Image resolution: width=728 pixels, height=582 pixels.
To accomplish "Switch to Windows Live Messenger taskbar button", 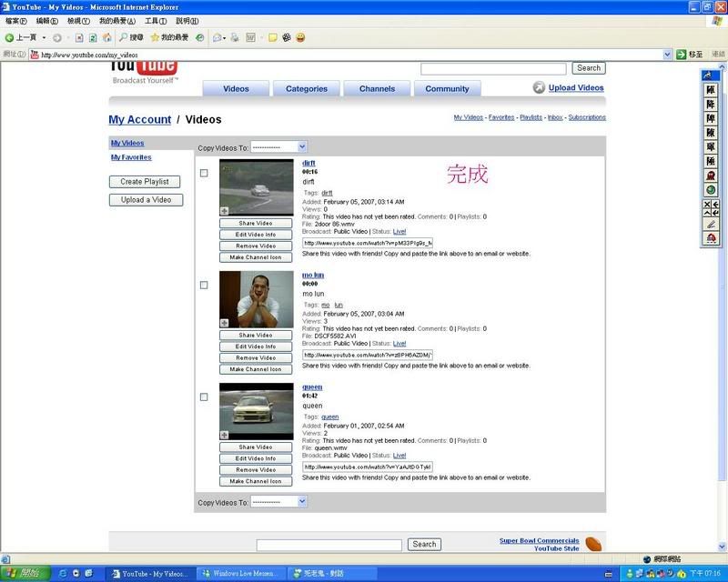I will tap(240, 574).
